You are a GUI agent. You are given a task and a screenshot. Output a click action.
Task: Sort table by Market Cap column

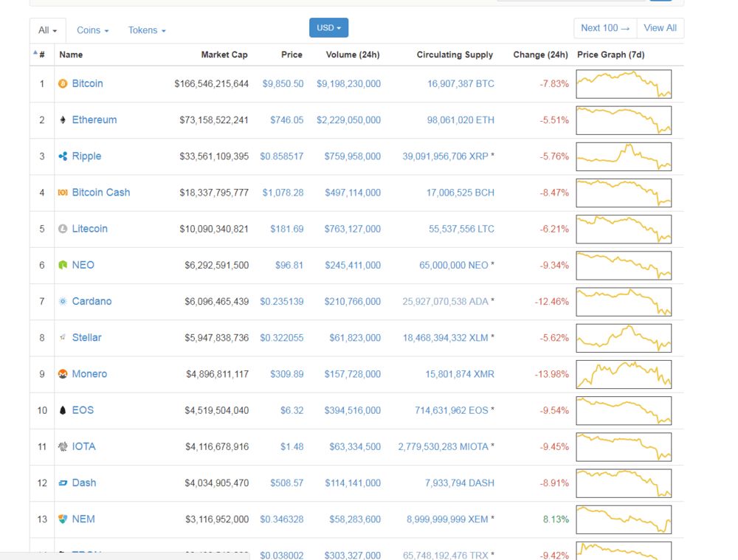coord(224,55)
